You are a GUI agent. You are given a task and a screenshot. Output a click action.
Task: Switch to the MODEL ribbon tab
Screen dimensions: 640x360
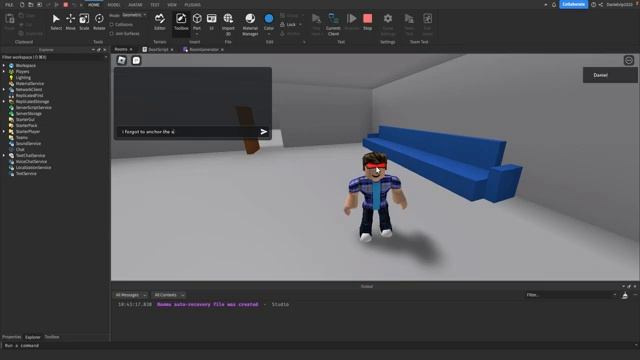point(114,4)
